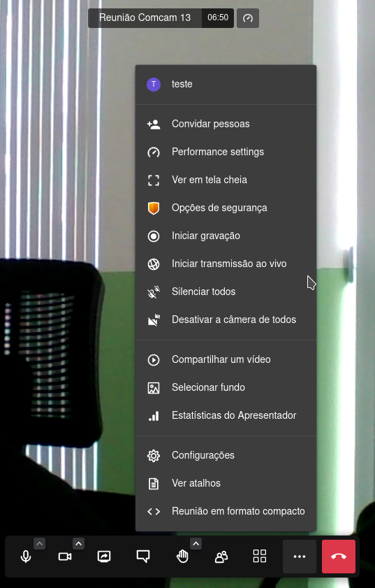Open the participants panel
The height and width of the screenshot is (588, 375).
[x=221, y=557]
